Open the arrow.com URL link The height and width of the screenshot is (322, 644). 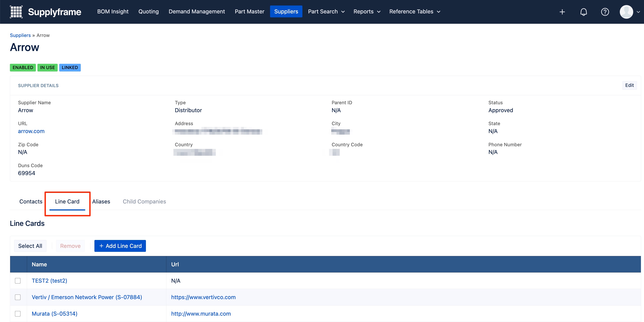click(31, 131)
